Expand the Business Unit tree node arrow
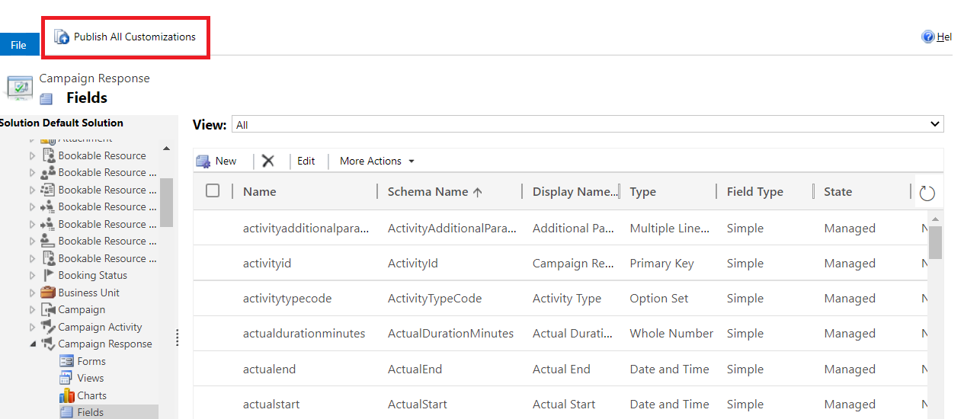Image resolution: width=980 pixels, height=419 pixels. [32, 293]
